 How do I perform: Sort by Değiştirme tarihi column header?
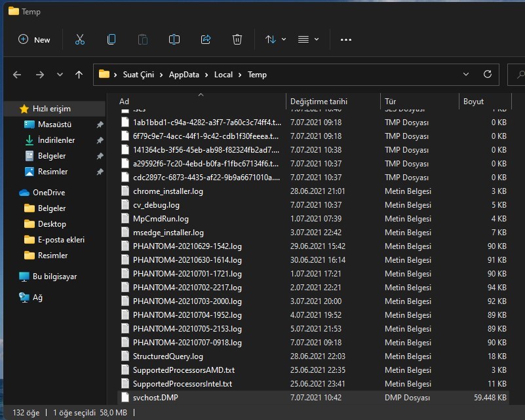tap(319, 102)
